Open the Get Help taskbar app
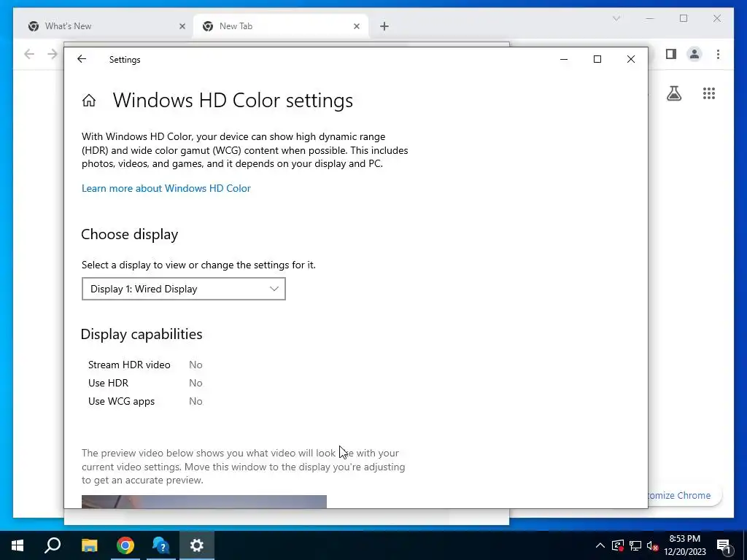Viewport: 747px width, 560px height. 161,545
